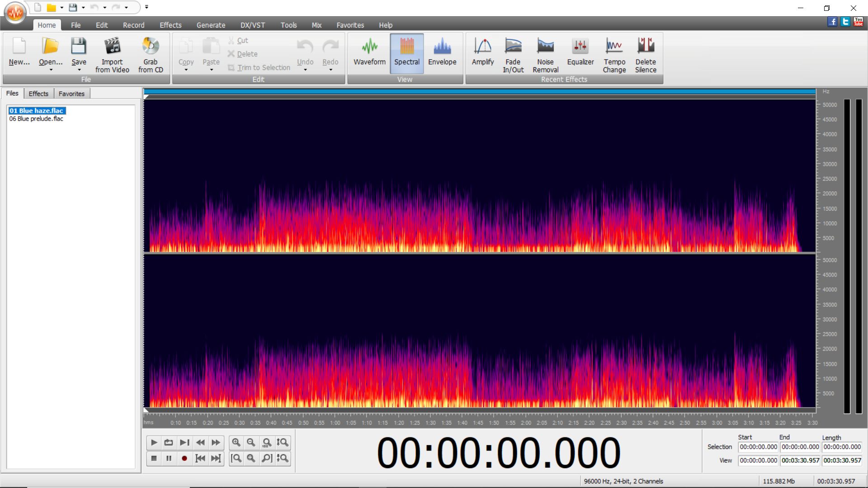Screen dimensions: 868x488
Task: Expand the Open dropdown arrow
Action: 51,70
